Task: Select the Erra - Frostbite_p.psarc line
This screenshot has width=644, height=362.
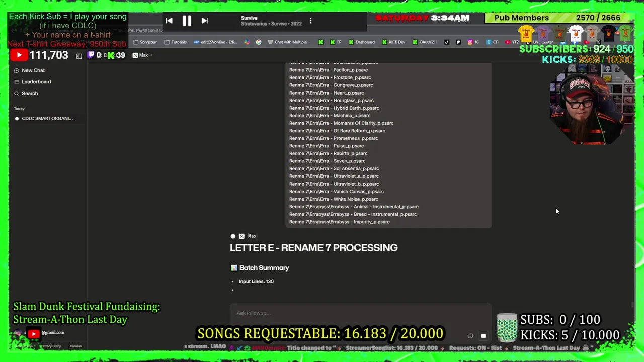Action: (x=330, y=77)
